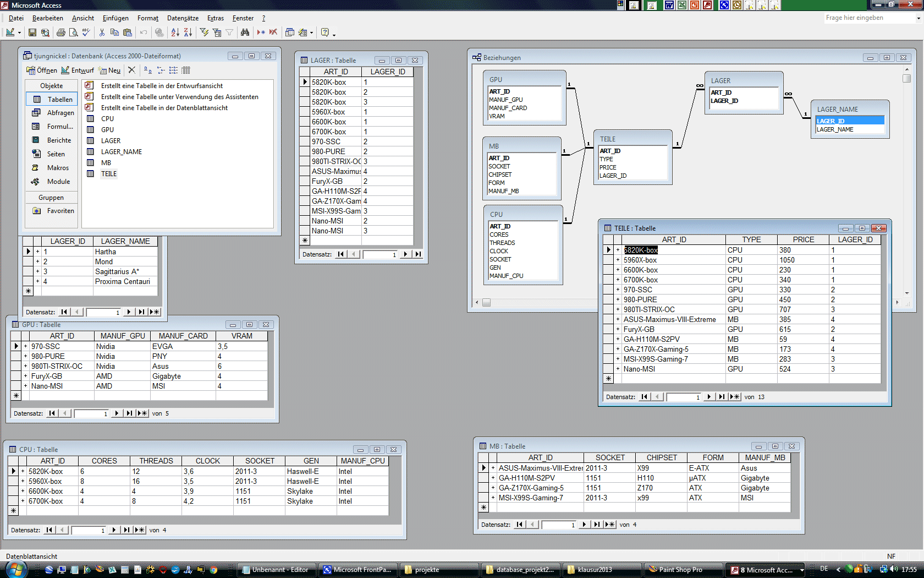Click the Copy icon in the toolbar

click(114, 32)
